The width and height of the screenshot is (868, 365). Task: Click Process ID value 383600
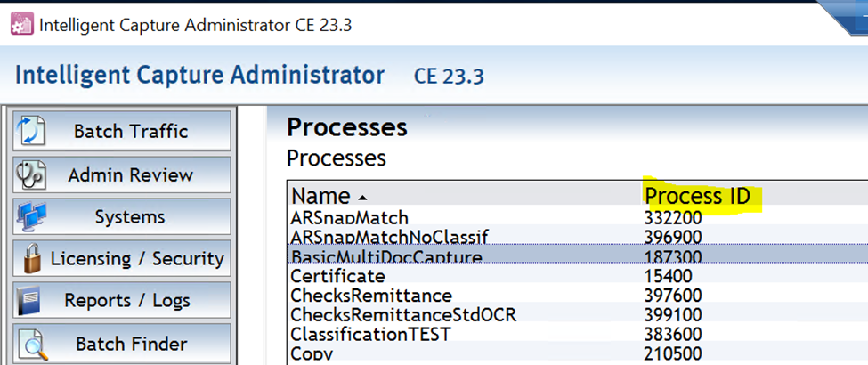coord(673,334)
